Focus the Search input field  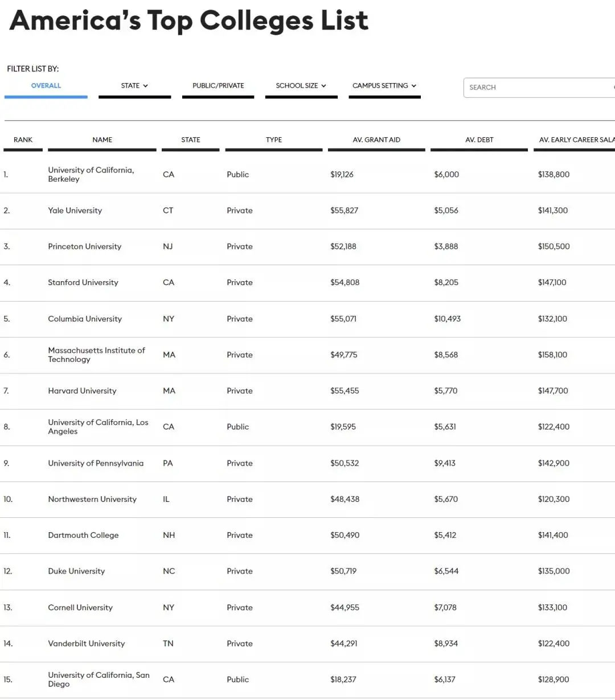click(x=539, y=88)
